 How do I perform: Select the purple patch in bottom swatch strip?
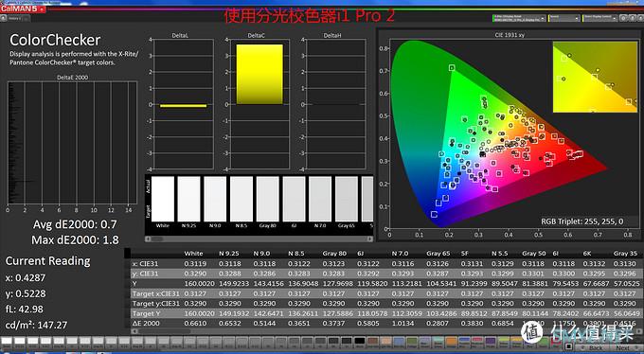(x=491, y=341)
